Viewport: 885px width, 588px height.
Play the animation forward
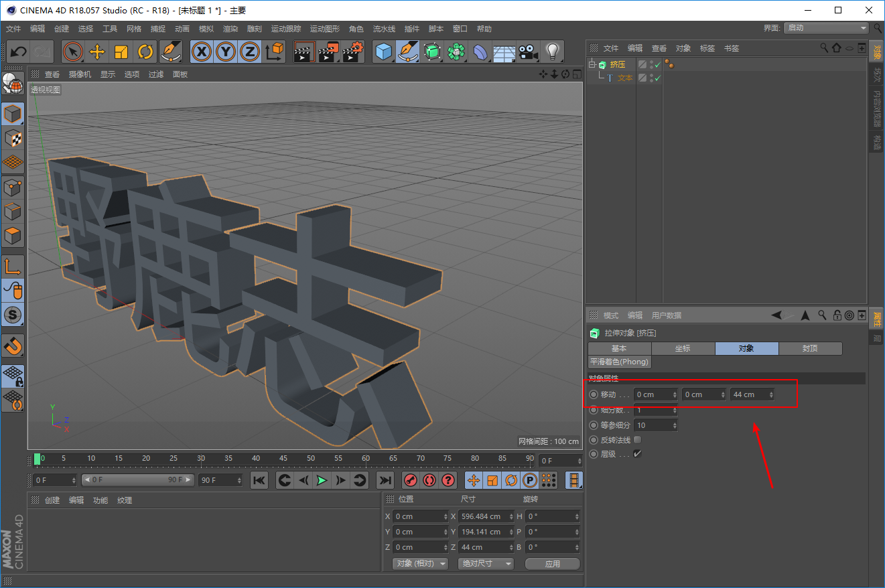pyautogui.click(x=322, y=480)
